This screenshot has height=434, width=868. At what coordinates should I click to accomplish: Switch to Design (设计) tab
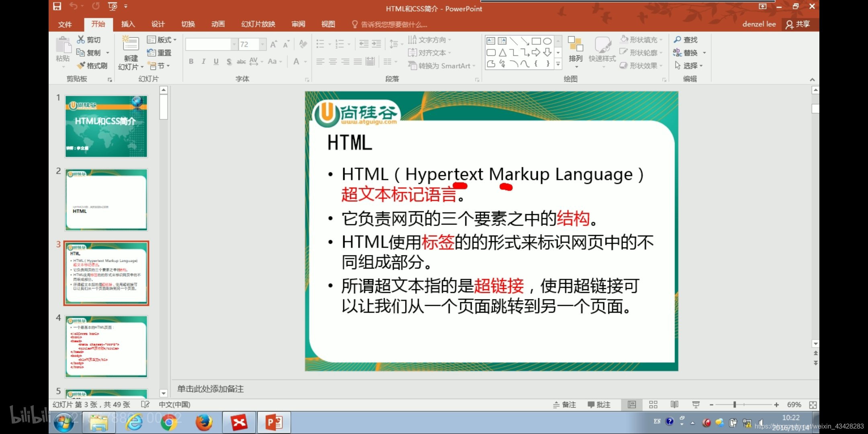158,24
